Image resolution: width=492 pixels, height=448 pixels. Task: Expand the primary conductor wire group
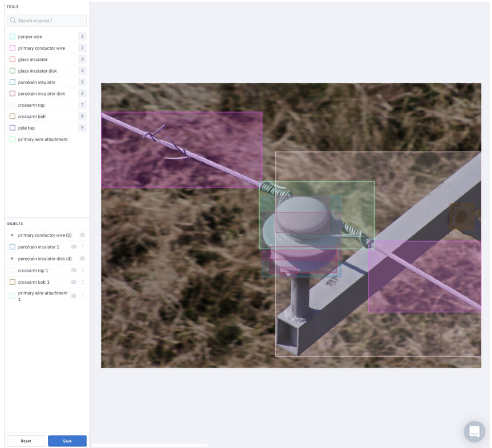(x=12, y=235)
